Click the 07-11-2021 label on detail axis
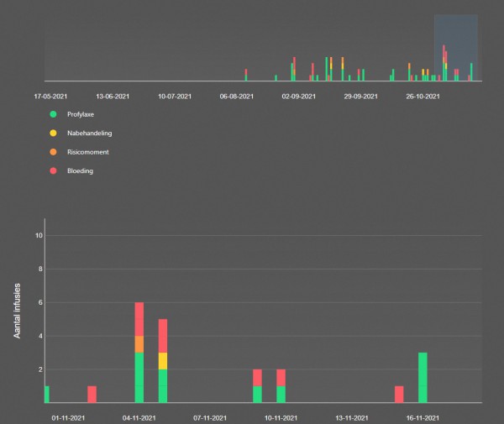The height and width of the screenshot is (424, 504). (210, 416)
